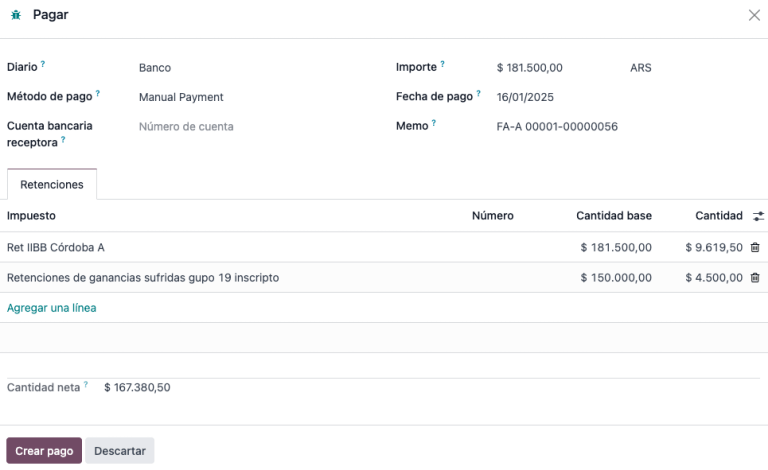Delete the Ret IIBB Córdoba A line
Screen dimensions: 768x470
tap(755, 248)
